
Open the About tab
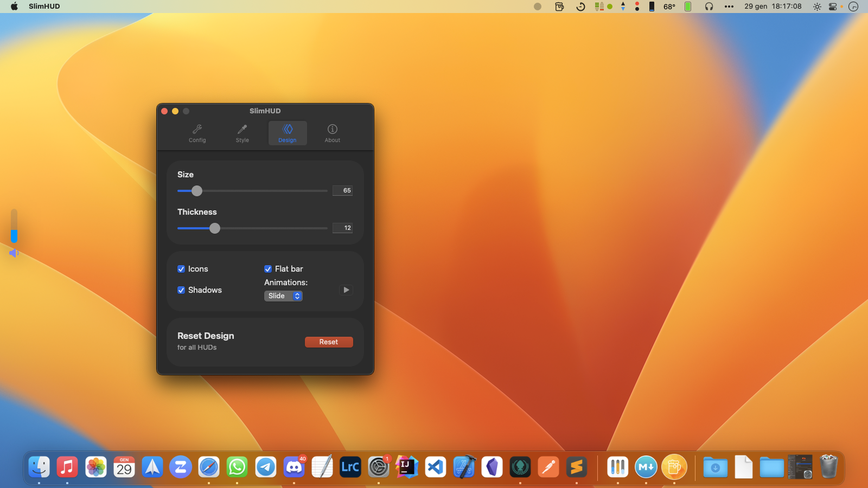pos(333,133)
